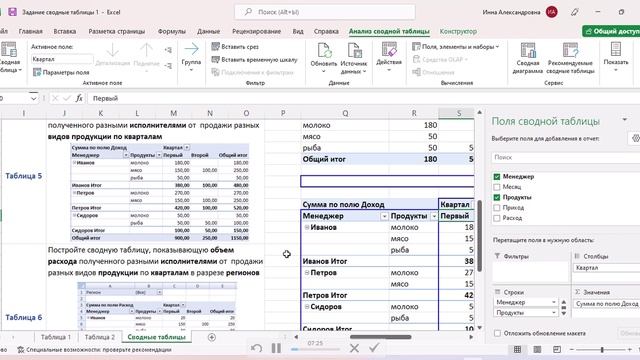The width and height of the screenshot is (640, 360).
Task: Cancel the recording with the X icon
Action: coord(354,348)
